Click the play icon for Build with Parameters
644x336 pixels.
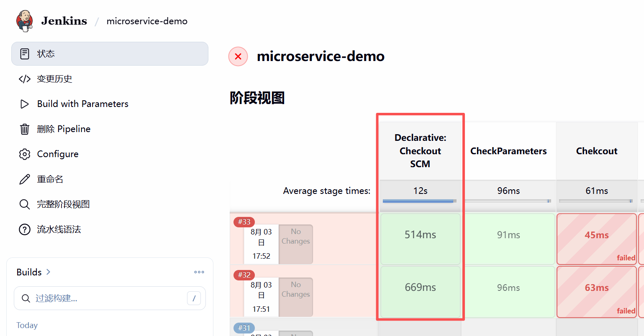pyautogui.click(x=25, y=104)
